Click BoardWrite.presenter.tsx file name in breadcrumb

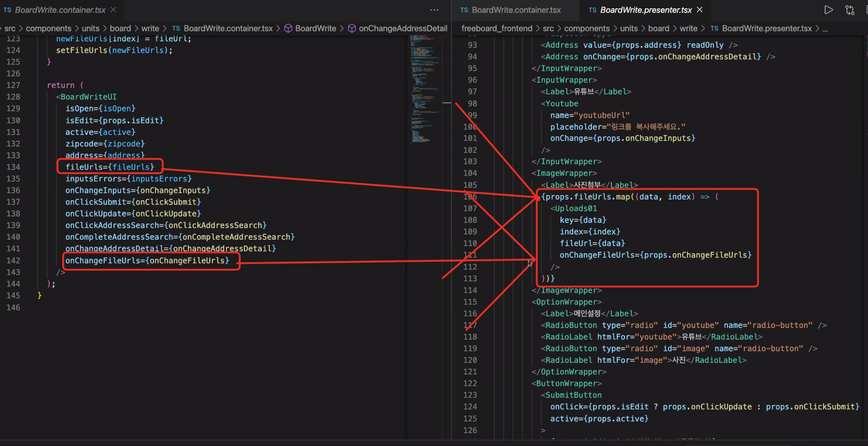(x=767, y=28)
